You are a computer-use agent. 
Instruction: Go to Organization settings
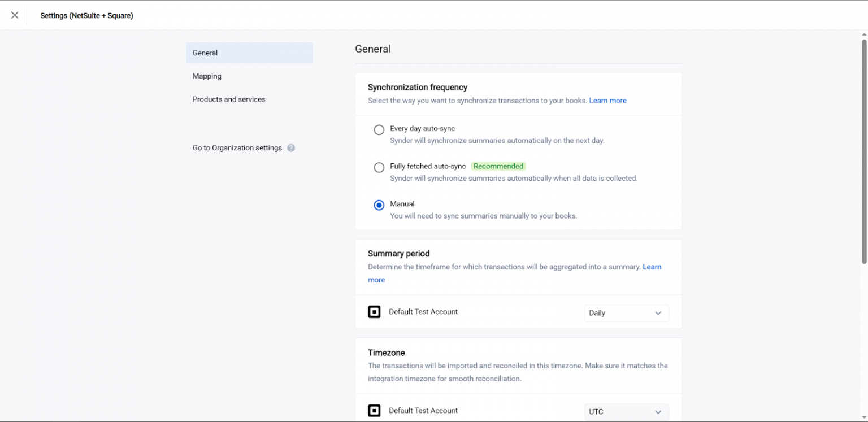tap(237, 147)
